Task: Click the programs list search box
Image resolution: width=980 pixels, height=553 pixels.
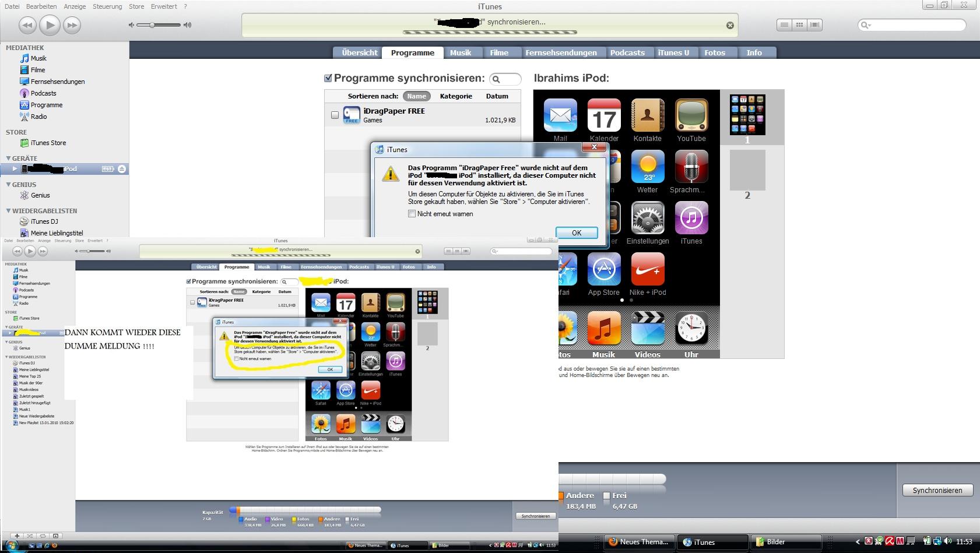Action: pyautogui.click(x=505, y=79)
